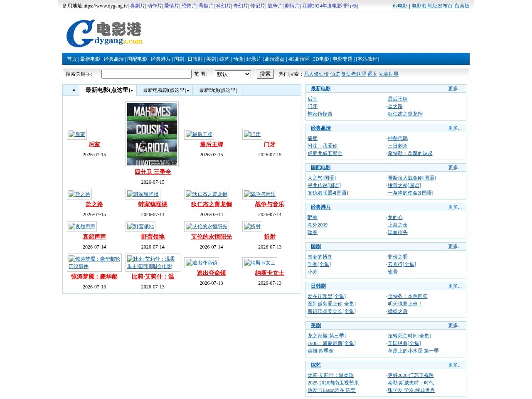Click the 折射 image thumbnail
The height and width of the screenshot is (399, 532).
[x=252, y=227]
